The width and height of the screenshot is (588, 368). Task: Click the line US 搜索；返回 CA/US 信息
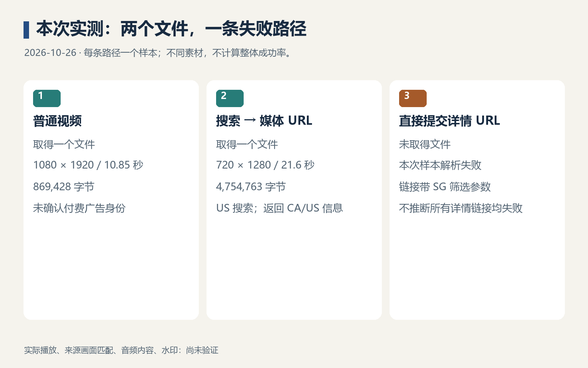click(x=280, y=208)
